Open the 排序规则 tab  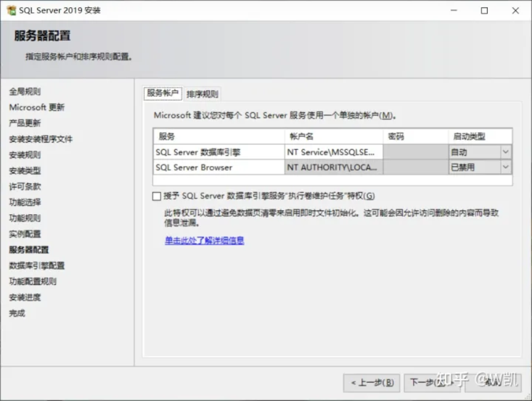point(203,94)
